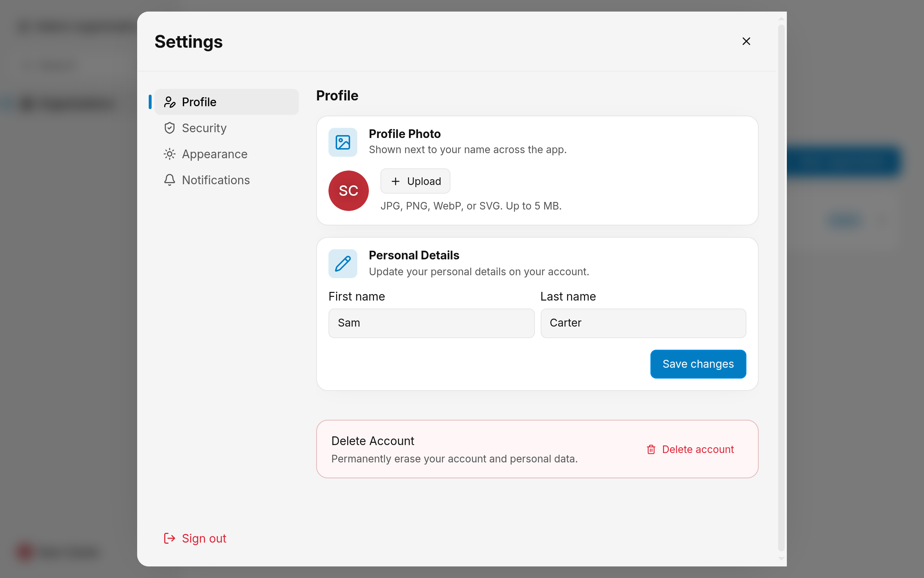Click the 'Personal Details' heading

(414, 255)
